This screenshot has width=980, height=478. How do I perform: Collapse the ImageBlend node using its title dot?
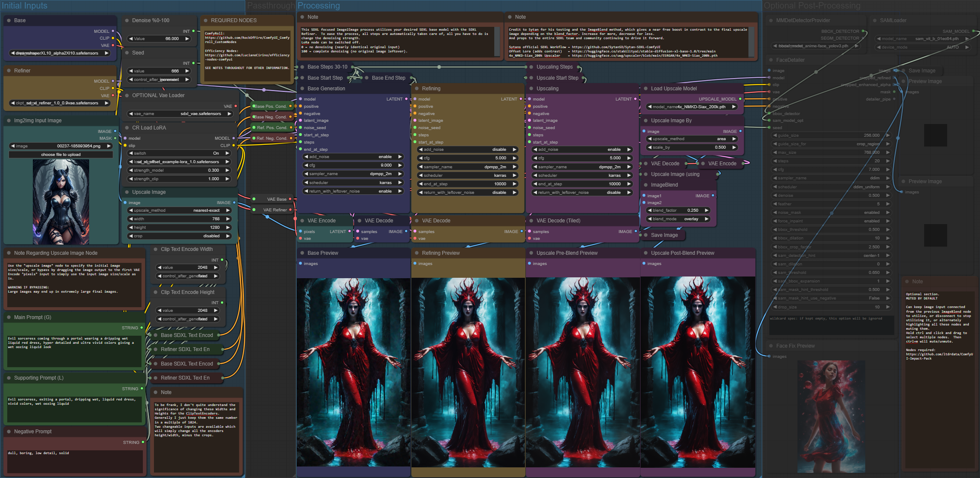click(645, 185)
